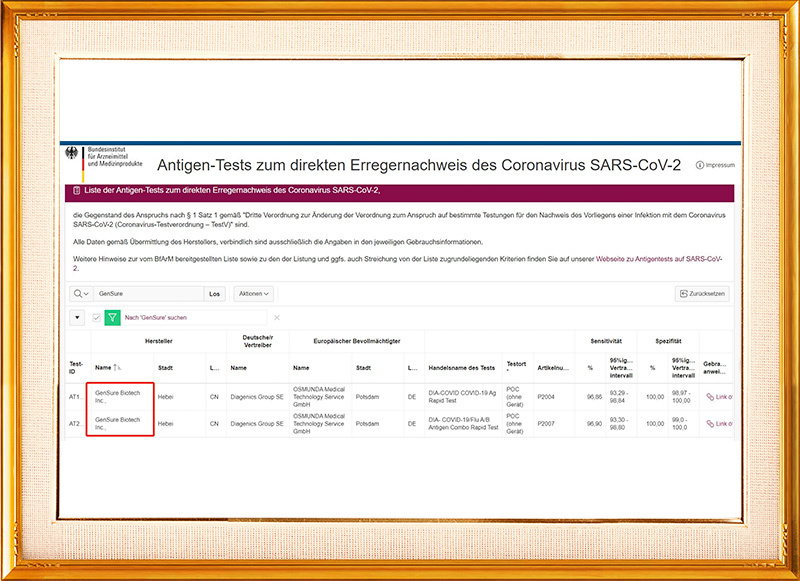Open the Gebrauchsanweisung link in the P2004 row

(719, 397)
